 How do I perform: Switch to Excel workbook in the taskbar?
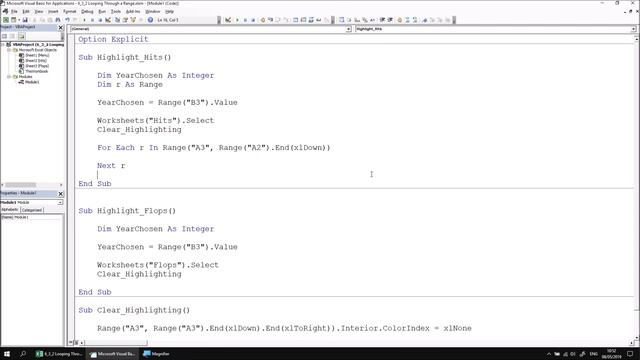coord(59,354)
